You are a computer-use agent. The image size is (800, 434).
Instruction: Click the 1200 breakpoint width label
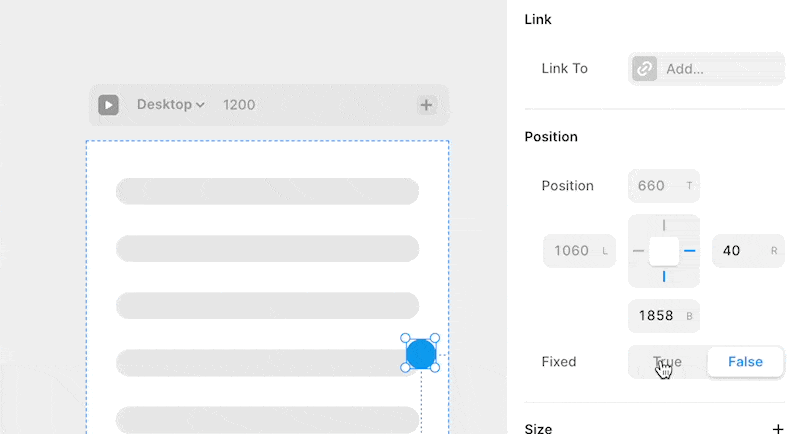[239, 105]
